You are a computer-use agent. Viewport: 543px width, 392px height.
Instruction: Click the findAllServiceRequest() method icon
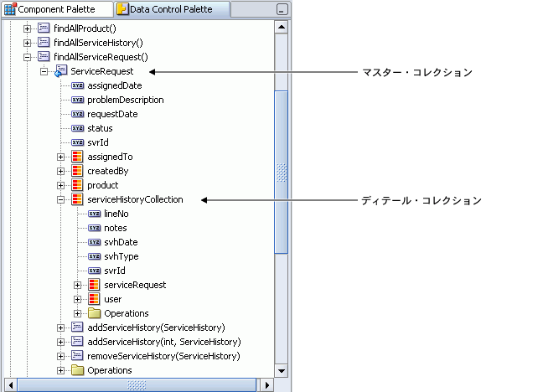(44, 56)
